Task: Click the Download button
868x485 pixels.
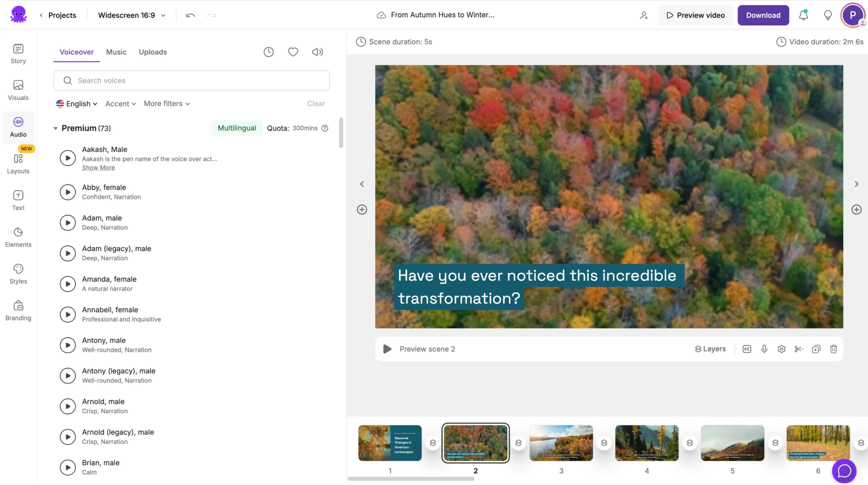Action: point(763,15)
